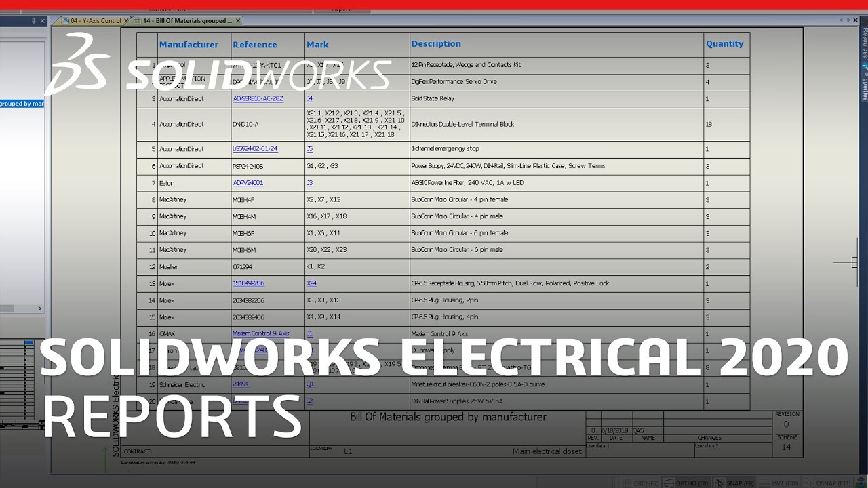This screenshot has height=488, width=868.
Task: Follow the J3 mark link
Action: point(309,183)
